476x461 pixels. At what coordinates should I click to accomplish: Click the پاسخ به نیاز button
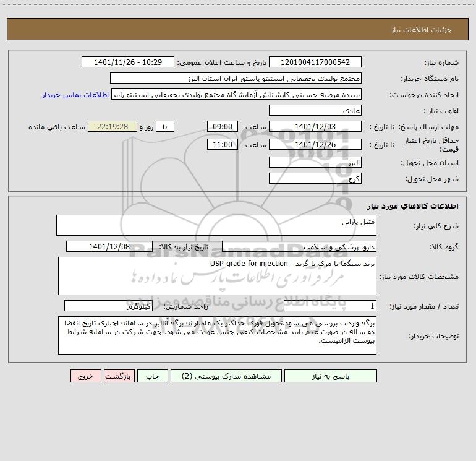[x=331, y=376]
